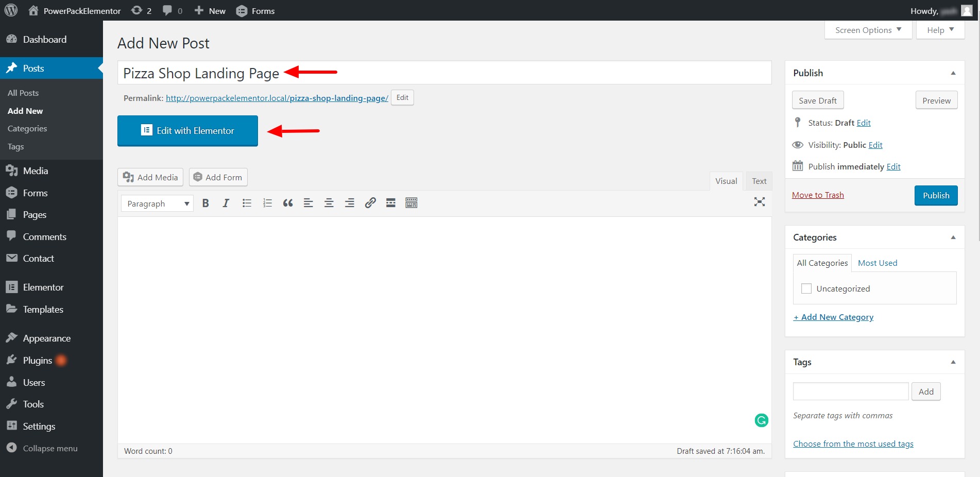
Task: Collapse the Categories meta box
Action: coord(953,237)
